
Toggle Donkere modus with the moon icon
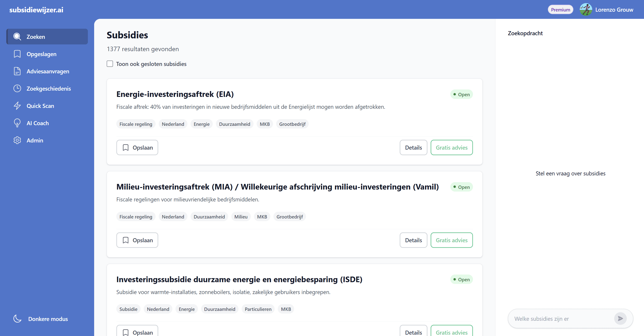pos(17,319)
